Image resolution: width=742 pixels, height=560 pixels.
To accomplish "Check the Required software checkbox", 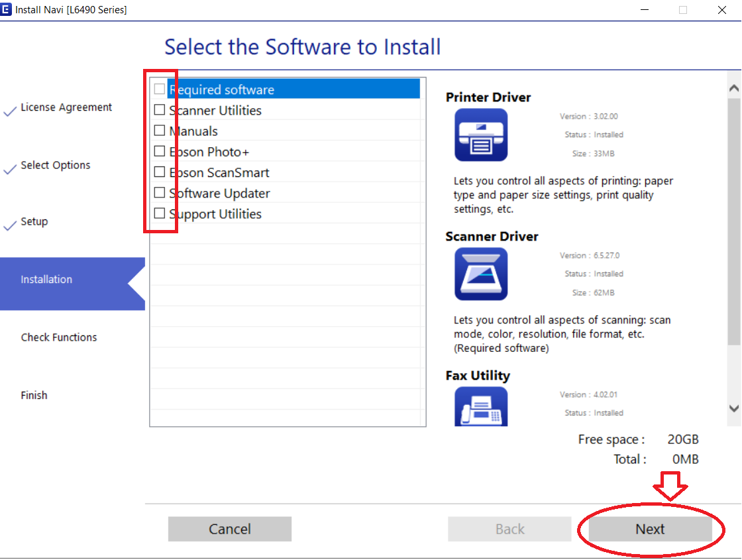I will [160, 89].
